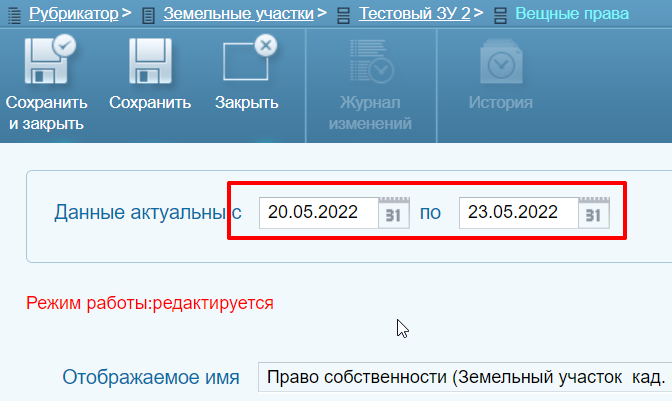Open the История clock icon

point(501,61)
